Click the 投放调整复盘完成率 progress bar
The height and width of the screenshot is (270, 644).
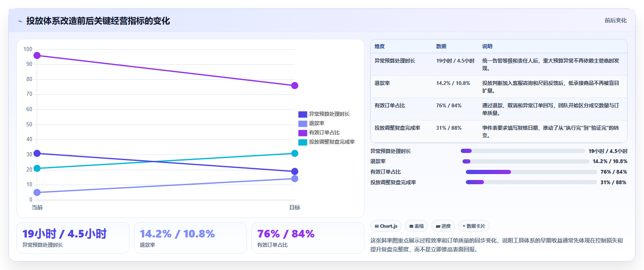click(x=531, y=183)
